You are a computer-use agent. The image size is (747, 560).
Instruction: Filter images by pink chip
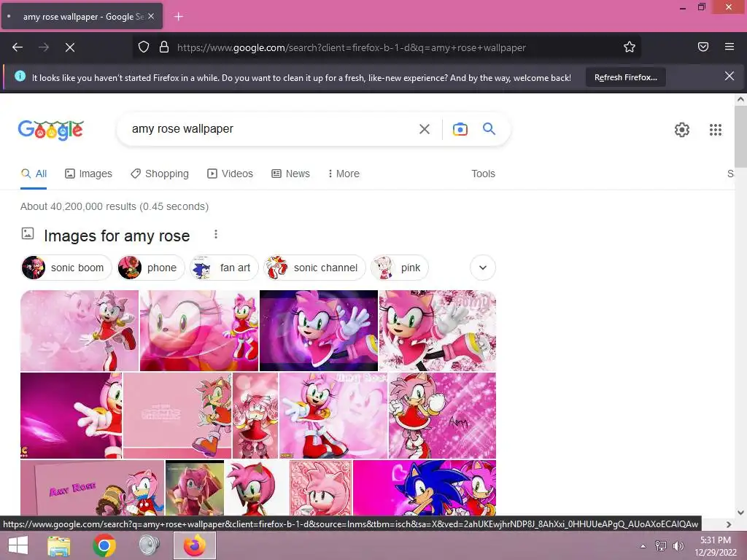click(x=399, y=268)
